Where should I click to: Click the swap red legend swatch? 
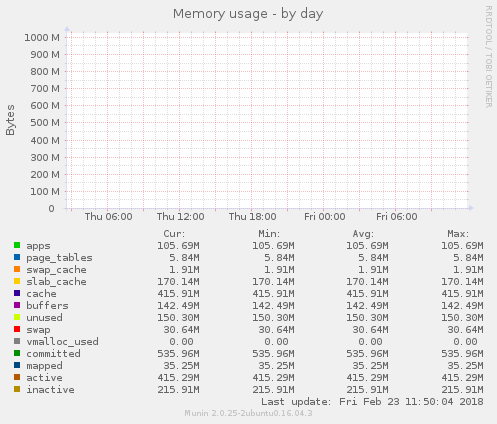click(x=17, y=329)
